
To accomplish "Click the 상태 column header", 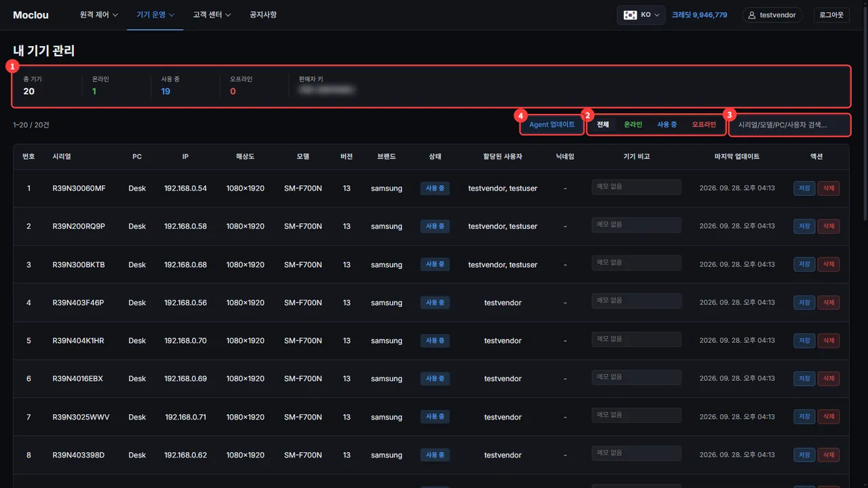I will pos(435,157).
